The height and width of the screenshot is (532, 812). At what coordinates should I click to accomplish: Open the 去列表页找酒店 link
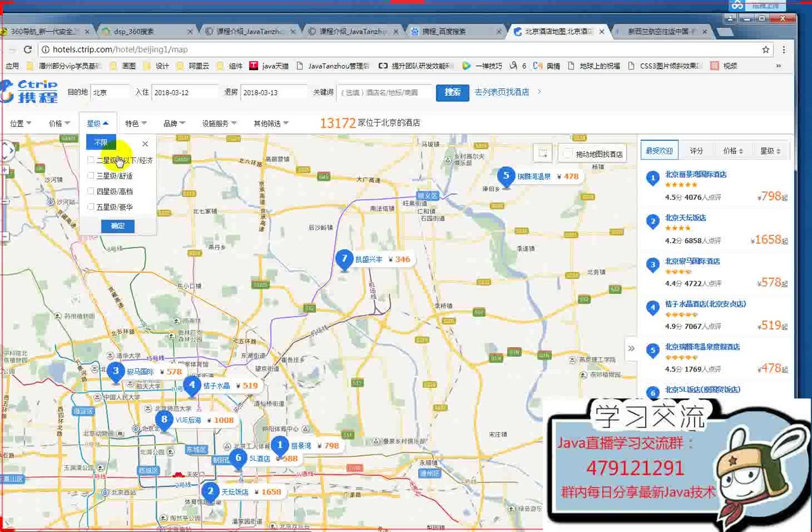pos(502,92)
